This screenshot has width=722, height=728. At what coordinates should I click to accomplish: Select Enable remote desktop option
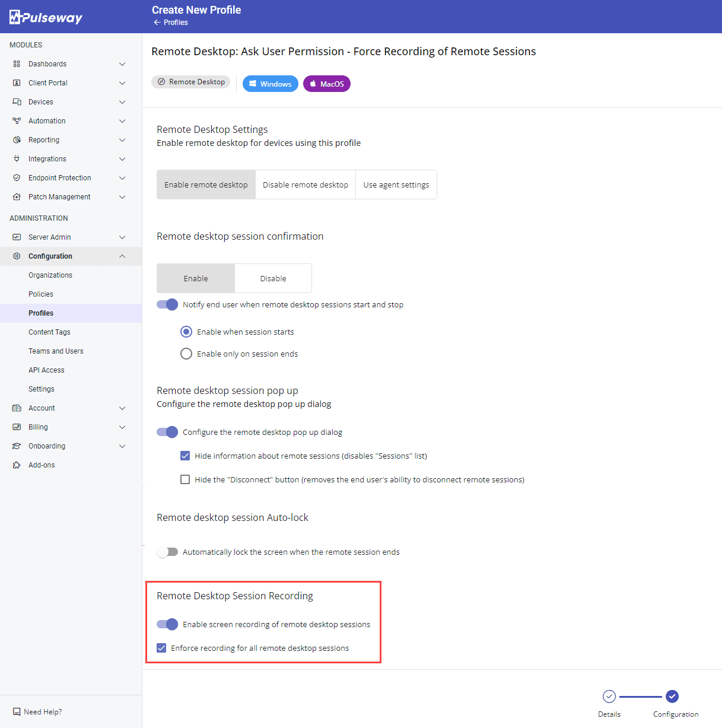click(206, 185)
